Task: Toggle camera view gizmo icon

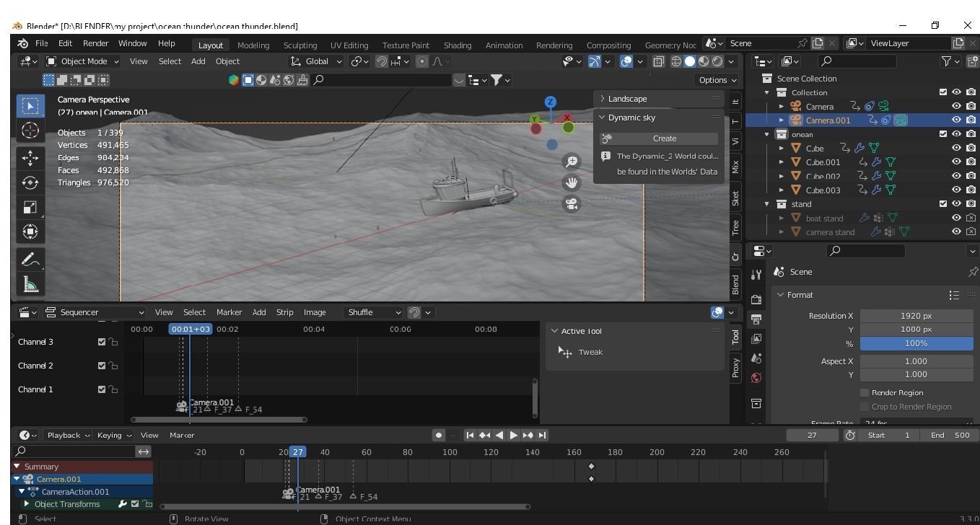Action: [x=572, y=204]
